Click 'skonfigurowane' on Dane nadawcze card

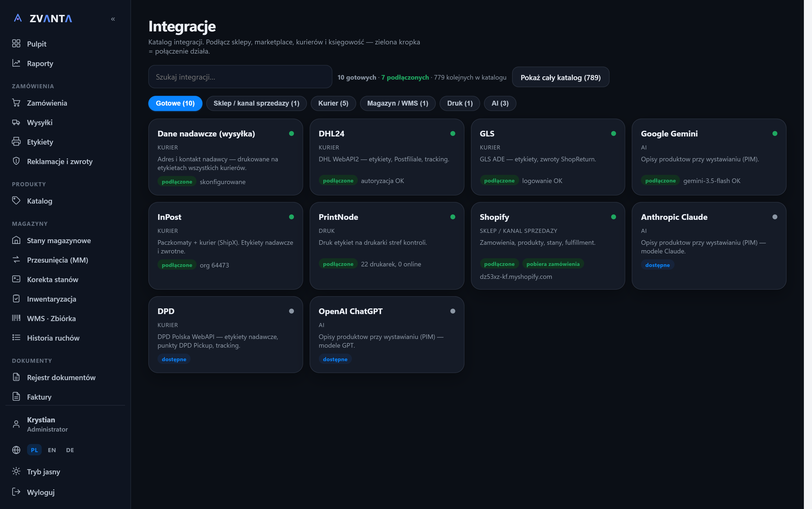click(222, 182)
